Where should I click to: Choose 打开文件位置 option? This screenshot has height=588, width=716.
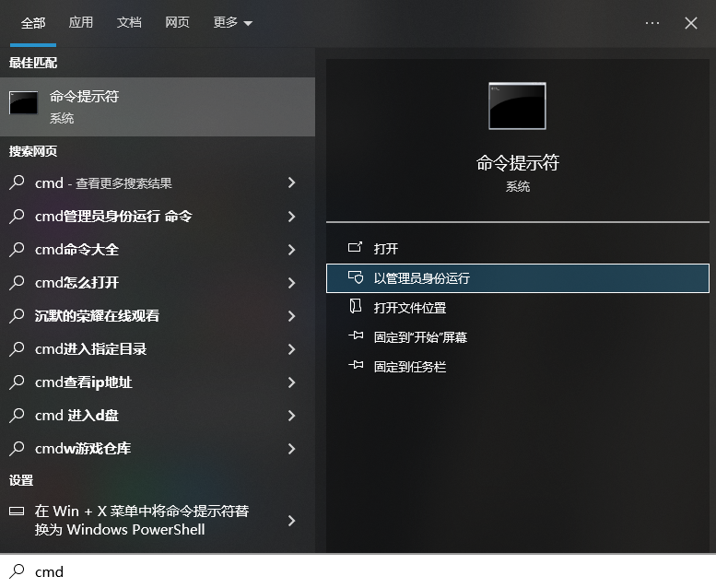pyautogui.click(x=517, y=308)
